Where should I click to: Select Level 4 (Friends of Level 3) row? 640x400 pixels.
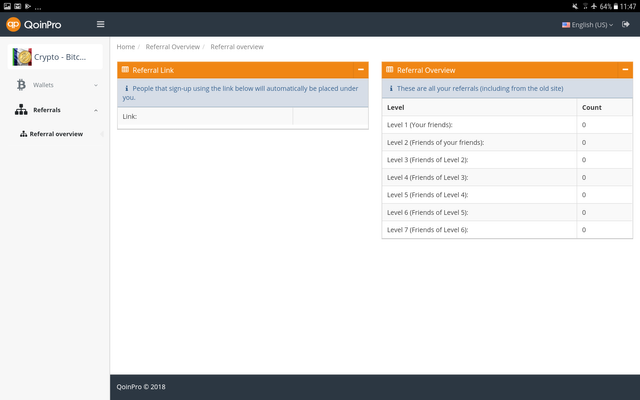tap(507, 178)
